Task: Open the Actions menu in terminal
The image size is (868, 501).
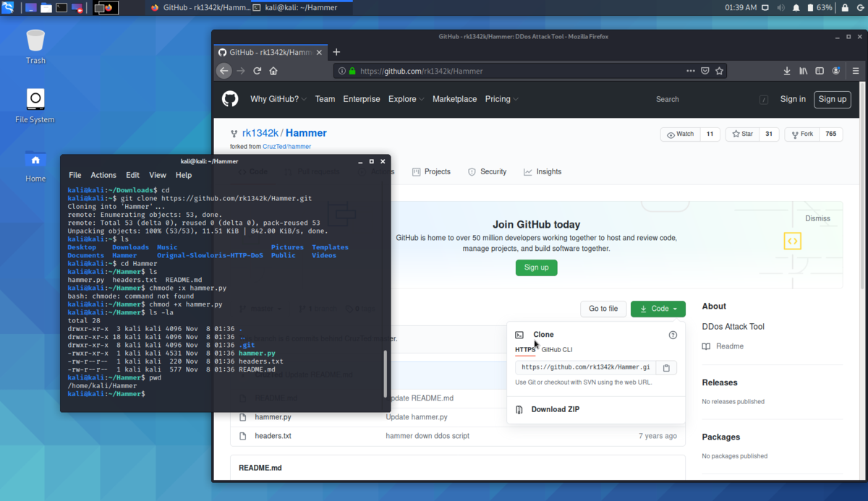Action: [x=103, y=175]
